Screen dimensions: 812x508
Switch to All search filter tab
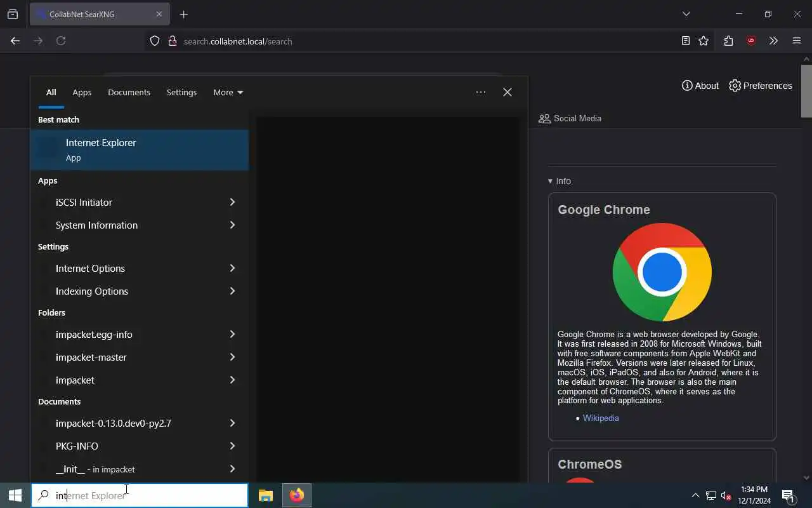51,92
